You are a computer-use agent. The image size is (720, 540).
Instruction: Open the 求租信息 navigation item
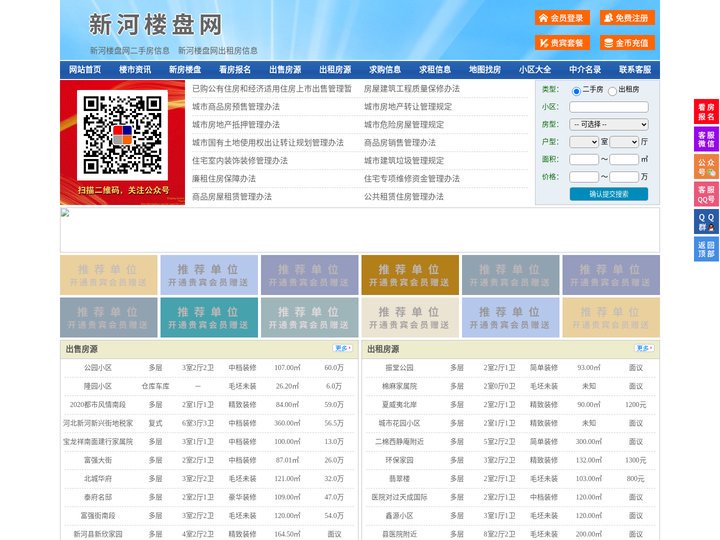click(435, 70)
